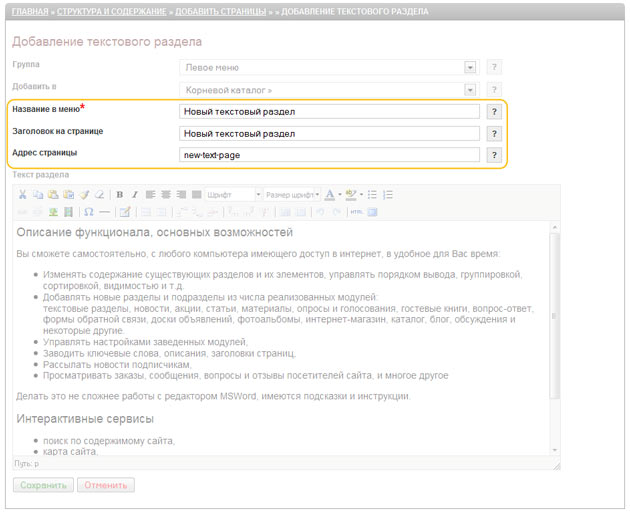Click the help icon next to Заголовок на странице
This screenshot has width=630, height=516.
[x=493, y=133]
